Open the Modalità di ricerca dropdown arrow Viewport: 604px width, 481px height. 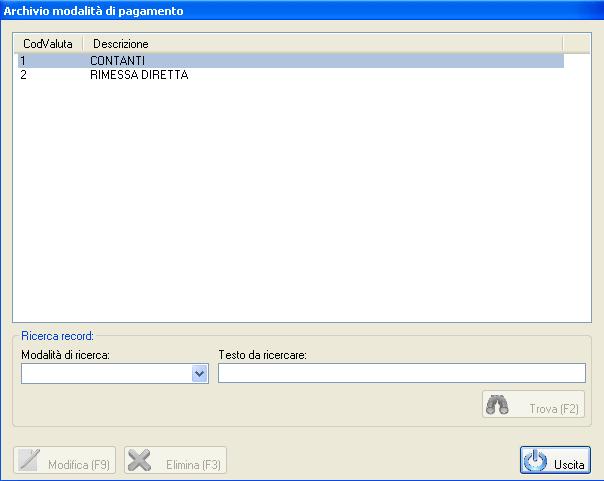click(200, 374)
